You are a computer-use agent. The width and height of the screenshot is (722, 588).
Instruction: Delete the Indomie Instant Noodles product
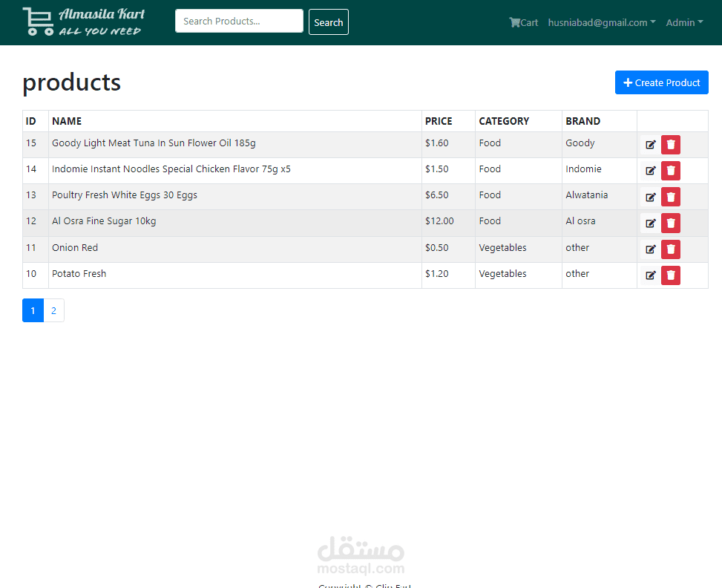671,171
